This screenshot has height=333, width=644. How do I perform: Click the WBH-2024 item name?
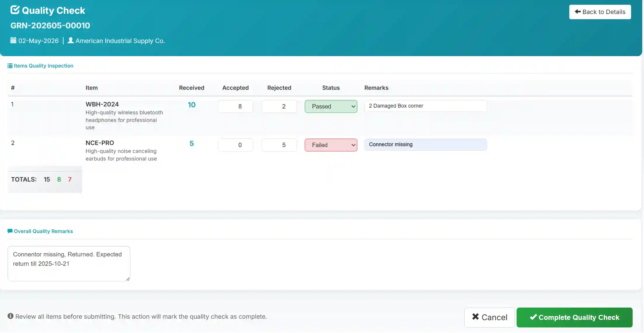tap(102, 104)
